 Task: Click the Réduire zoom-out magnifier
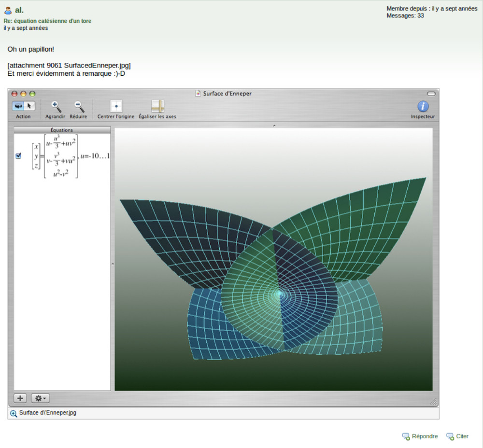(78, 107)
